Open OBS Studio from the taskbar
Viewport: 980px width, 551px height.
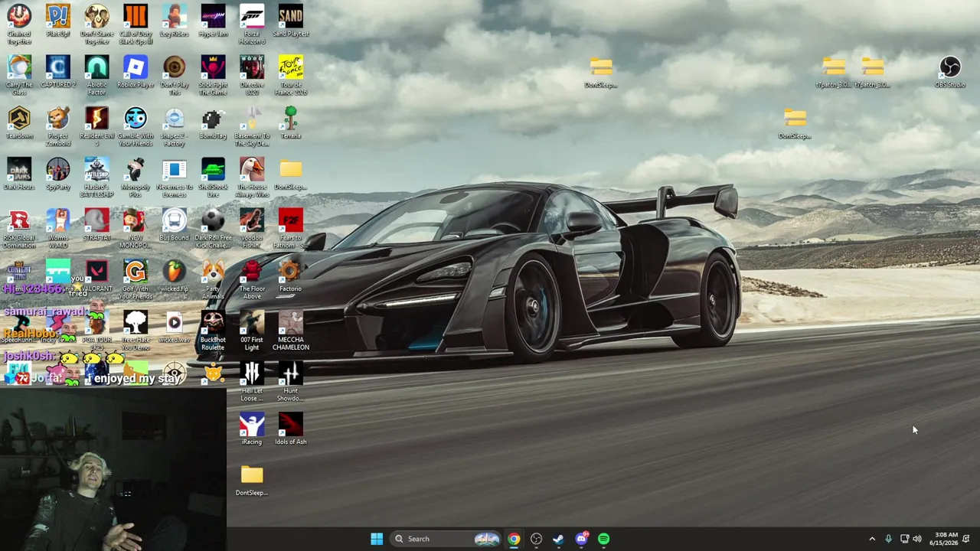click(536, 539)
